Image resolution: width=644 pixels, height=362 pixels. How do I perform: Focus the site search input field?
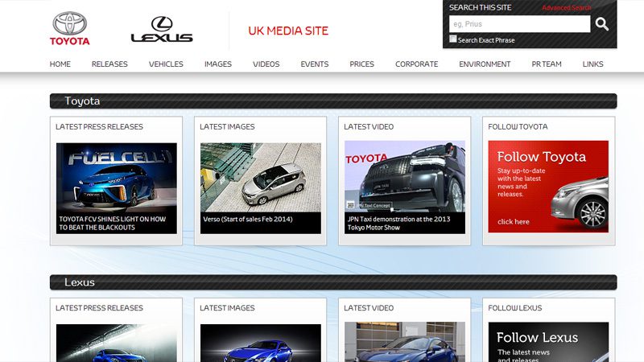[519, 24]
